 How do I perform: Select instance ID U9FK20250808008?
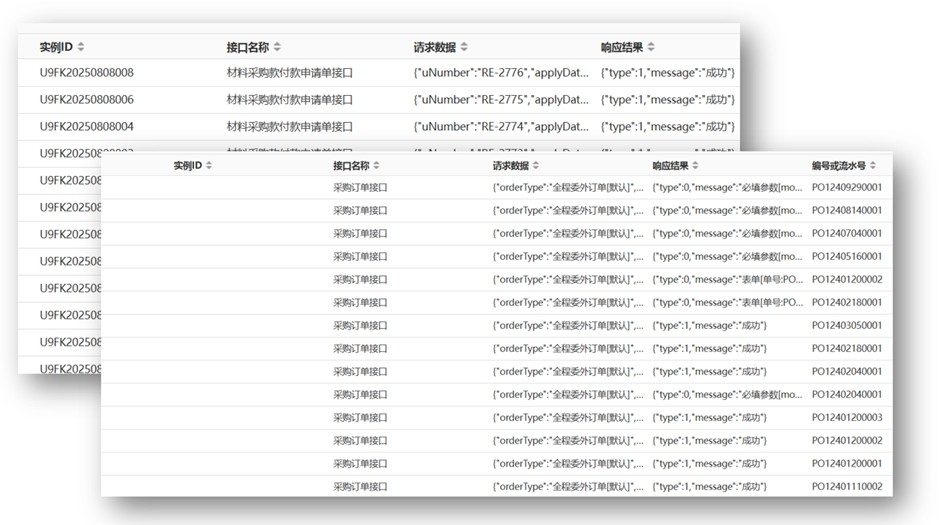click(x=86, y=73)
